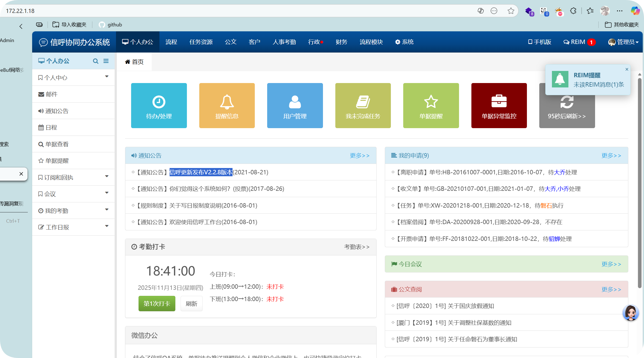
Task: Click the sidebar search magnifier icon
Action: (95, 61)
